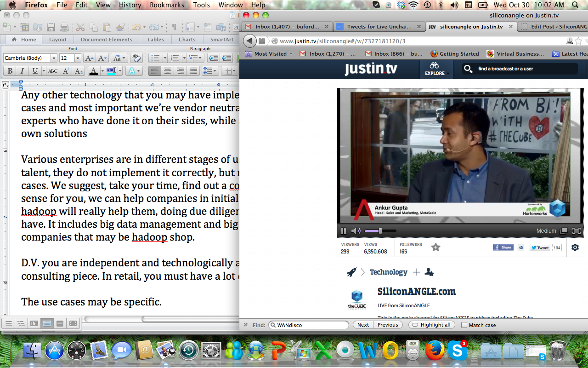Open the Line Spacing dropdown in Word

210,71
